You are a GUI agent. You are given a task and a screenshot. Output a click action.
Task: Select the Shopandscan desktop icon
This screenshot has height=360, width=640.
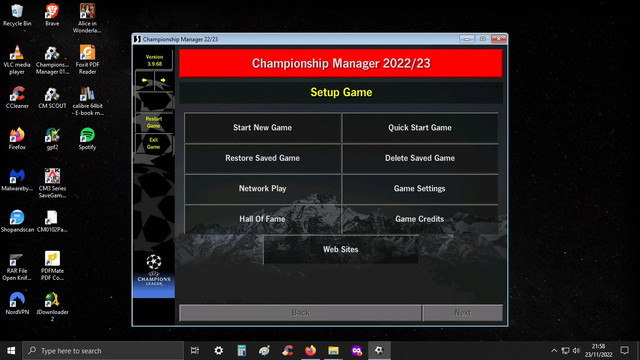pos(17,222)
